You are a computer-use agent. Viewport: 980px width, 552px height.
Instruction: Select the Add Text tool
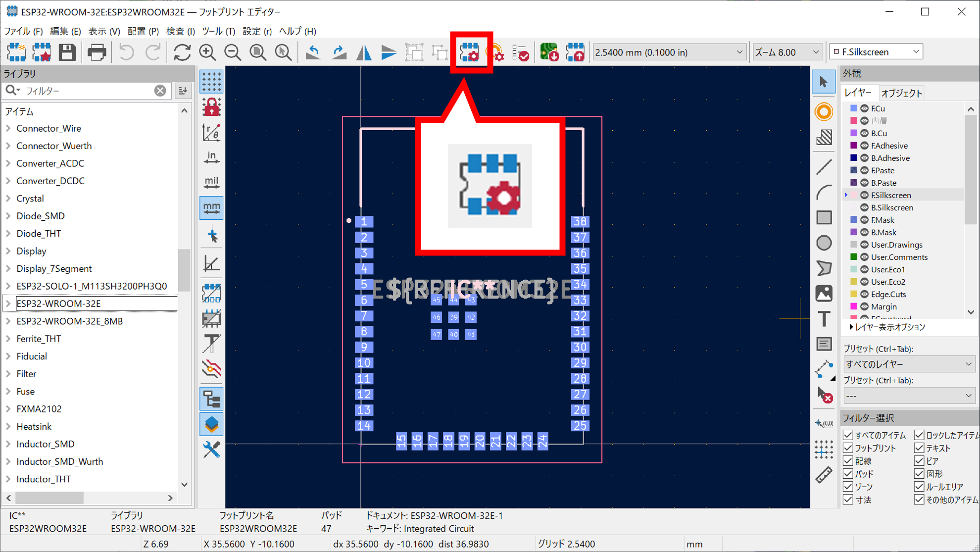(824, 319)
